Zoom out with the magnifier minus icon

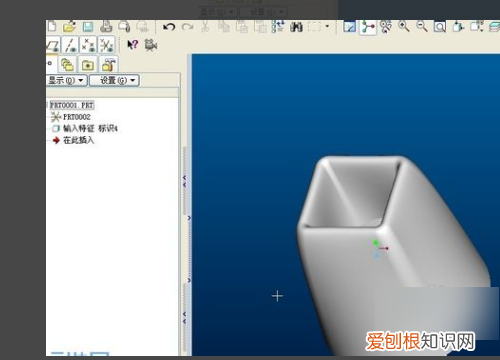(422, 27)
